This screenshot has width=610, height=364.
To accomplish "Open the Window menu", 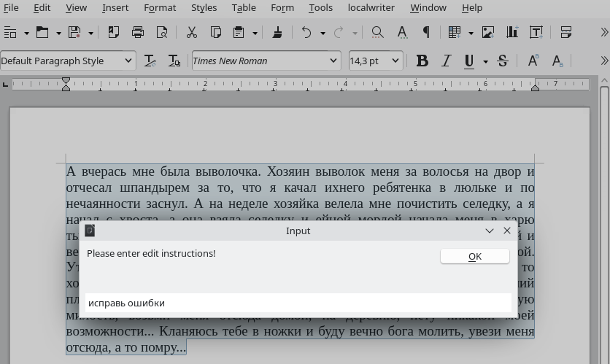I will (x=428, y=8).
